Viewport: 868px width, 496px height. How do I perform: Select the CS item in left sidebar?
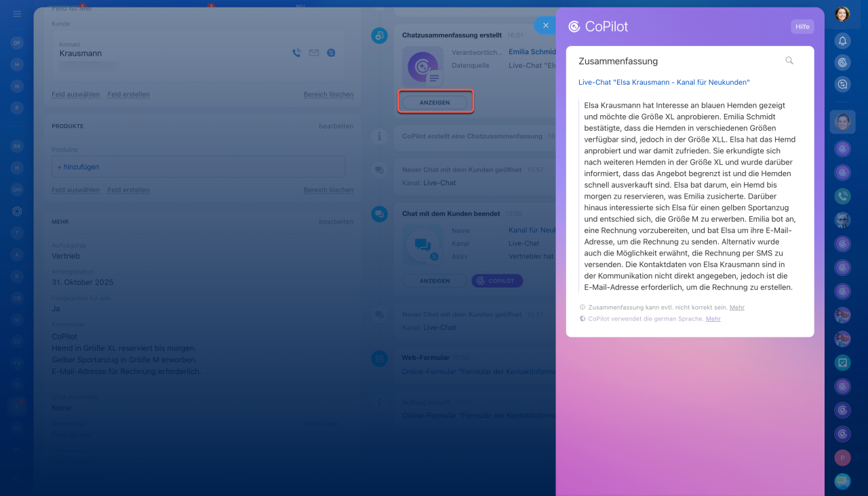17,297
